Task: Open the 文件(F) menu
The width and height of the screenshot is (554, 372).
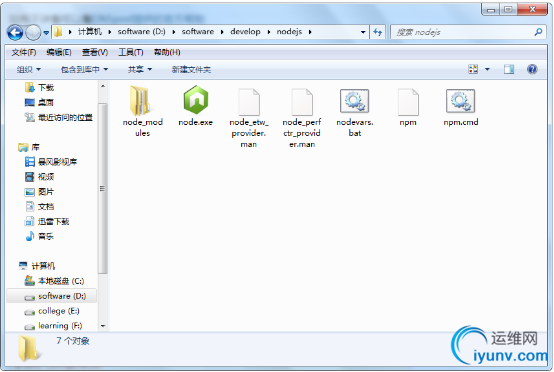Action: 24,52
